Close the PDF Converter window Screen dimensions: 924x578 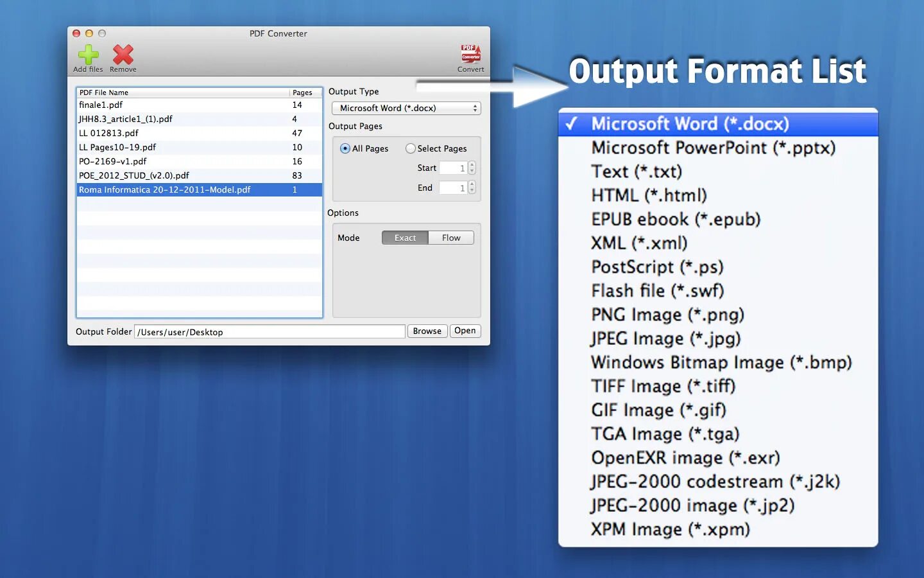pyautogui.click(x=76, y=33)
